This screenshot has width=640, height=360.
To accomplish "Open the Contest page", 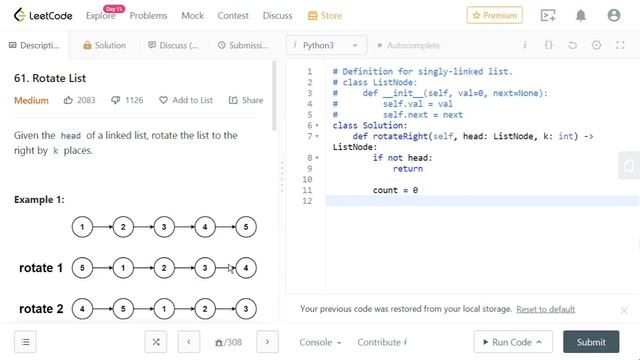I will (233, 16).
